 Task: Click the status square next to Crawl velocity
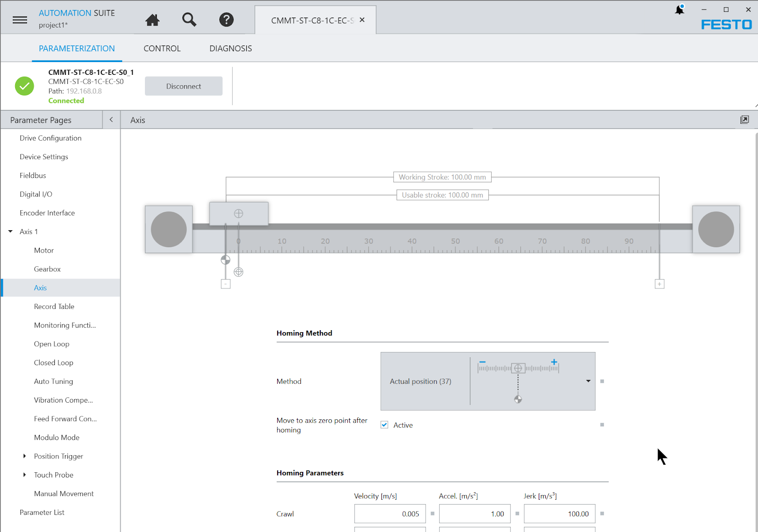click(x=433, y=514)
